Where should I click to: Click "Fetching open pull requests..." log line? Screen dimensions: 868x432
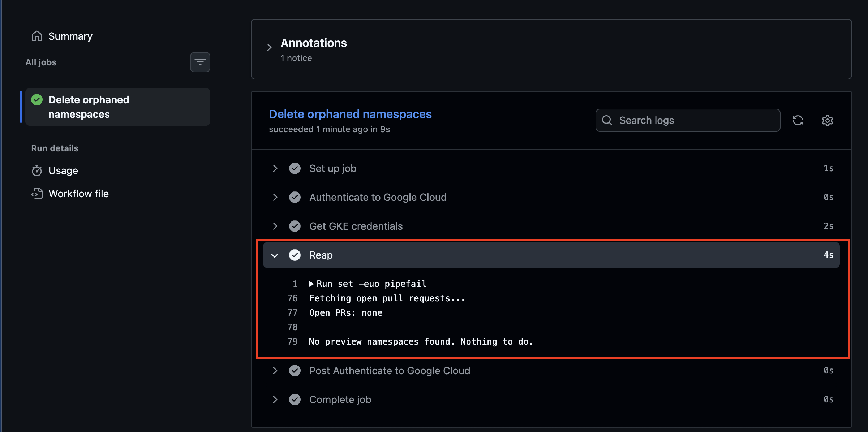tap(387, 298)
